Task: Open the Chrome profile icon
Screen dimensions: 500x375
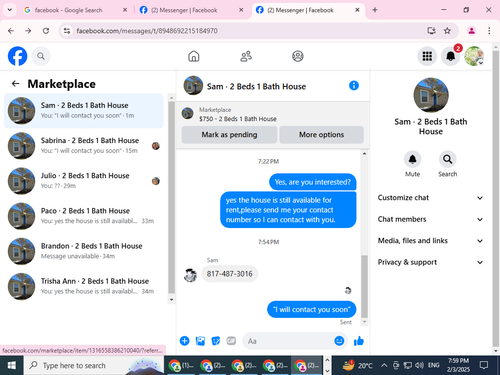Action: point(471,31)
